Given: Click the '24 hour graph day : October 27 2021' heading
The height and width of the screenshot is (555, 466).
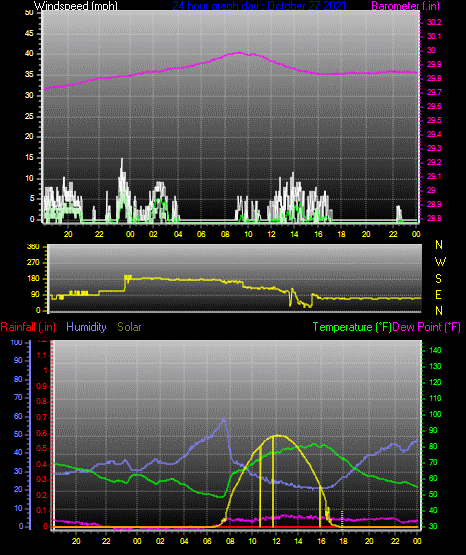Looking at the screenshot, I should pyautogui.click(x=259, y=6).
